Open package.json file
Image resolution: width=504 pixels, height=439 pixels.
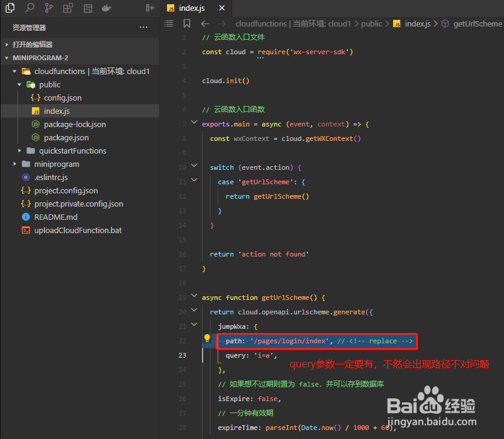coord(80,137)
